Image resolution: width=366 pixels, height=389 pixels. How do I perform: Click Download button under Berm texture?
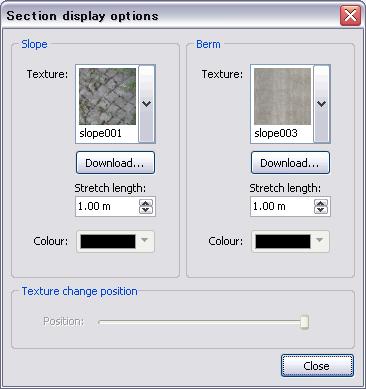tap(290, 163)
